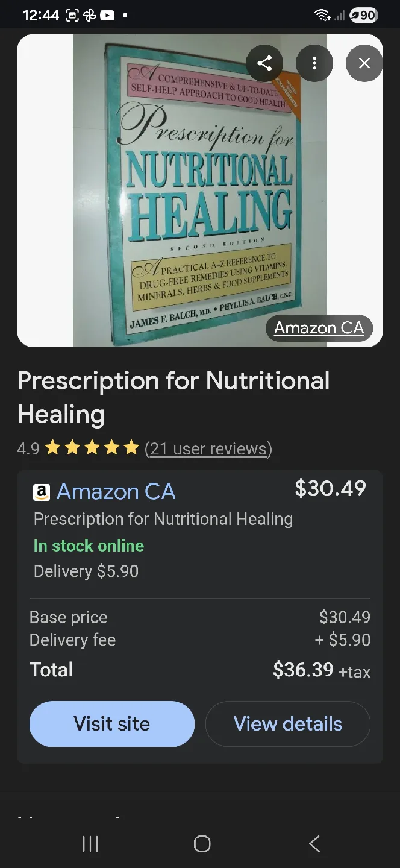Open the 21 user reviews link

(x=208, y=448)
